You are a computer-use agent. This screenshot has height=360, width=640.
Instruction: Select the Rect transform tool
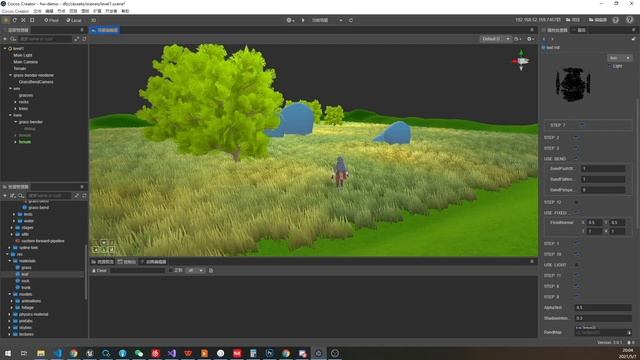pyautogui.click(x=32, y=20)
